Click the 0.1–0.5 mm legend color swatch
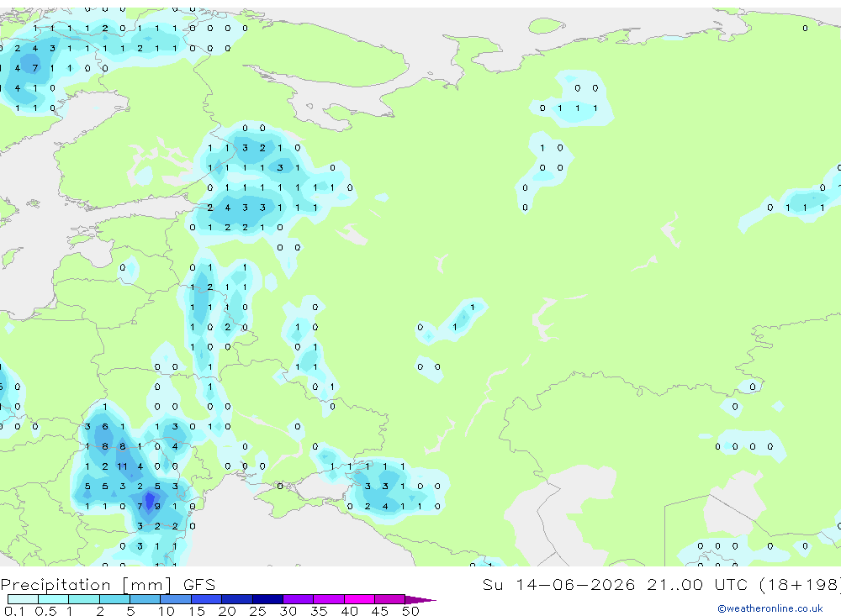 tap(23, 599)
